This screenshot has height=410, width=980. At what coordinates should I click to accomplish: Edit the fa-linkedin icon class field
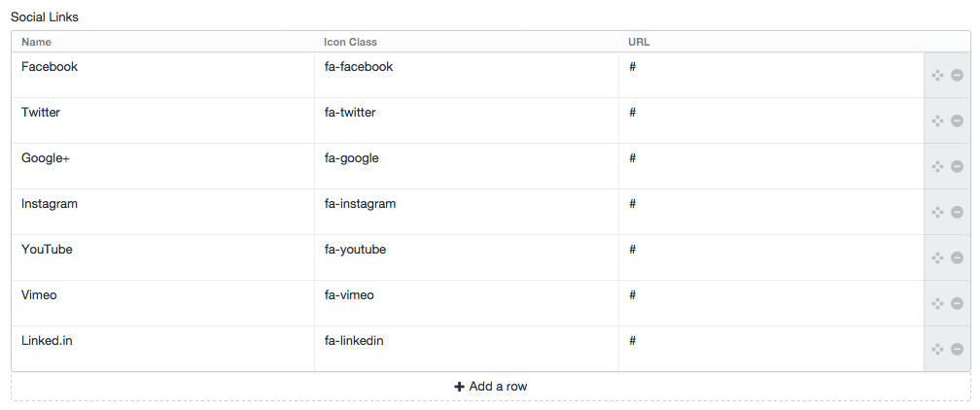click(x=467, y=349)
